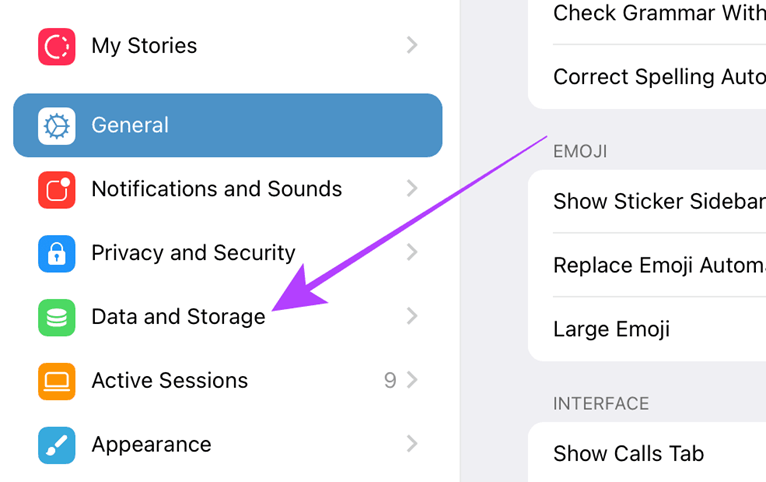Click the Active Sessions count 9
The image size is (766, 482).
(390, 380)
